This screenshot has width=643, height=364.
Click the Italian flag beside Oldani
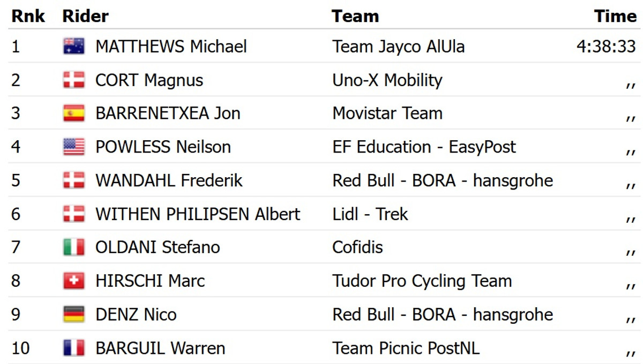[x=74, y=247]
